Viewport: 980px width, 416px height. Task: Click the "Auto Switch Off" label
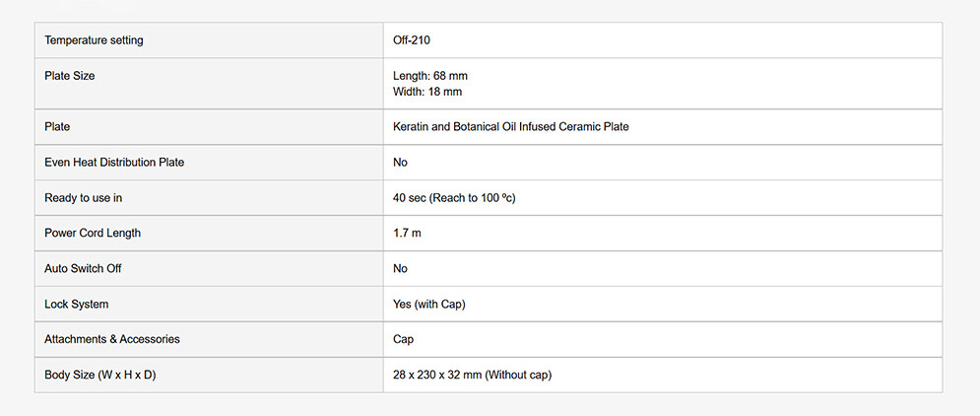click(83, 269)
